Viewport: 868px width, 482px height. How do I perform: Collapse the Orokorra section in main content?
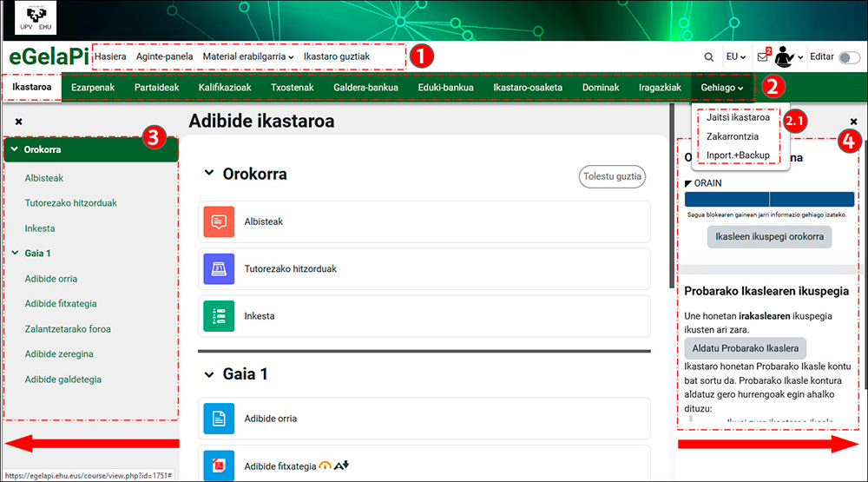[x=208, y=174]
